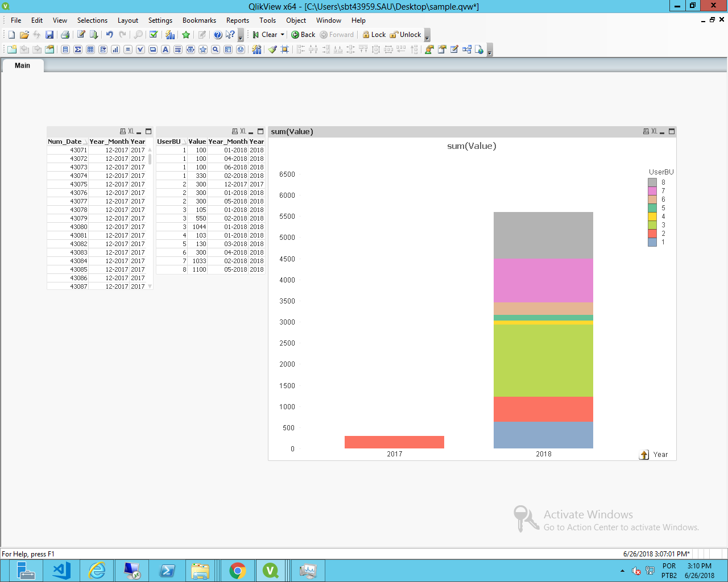Select UserBU 3 green legend swatch
Screen dimensions: 728x582
coord(652,225)
